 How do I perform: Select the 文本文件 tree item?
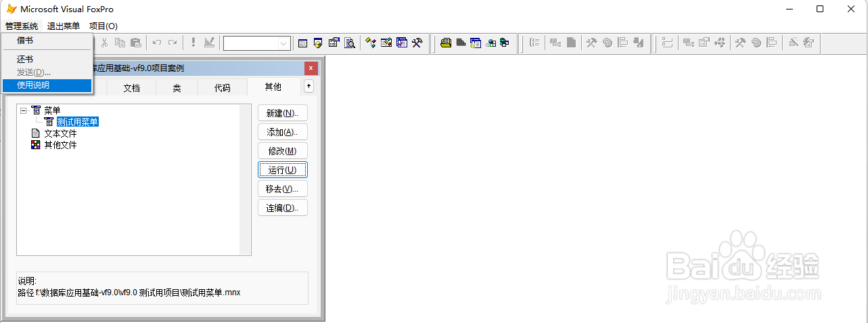tap(60, 133)
